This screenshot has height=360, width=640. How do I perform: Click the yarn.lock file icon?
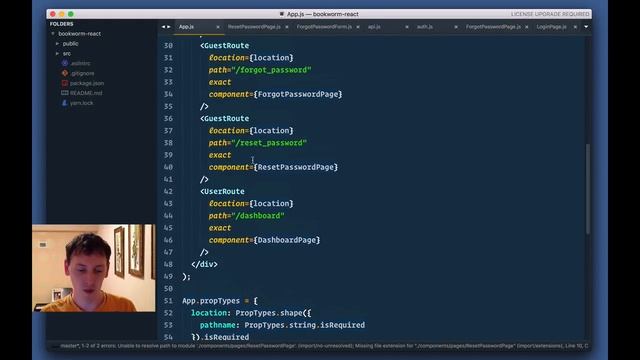(64, 103)
